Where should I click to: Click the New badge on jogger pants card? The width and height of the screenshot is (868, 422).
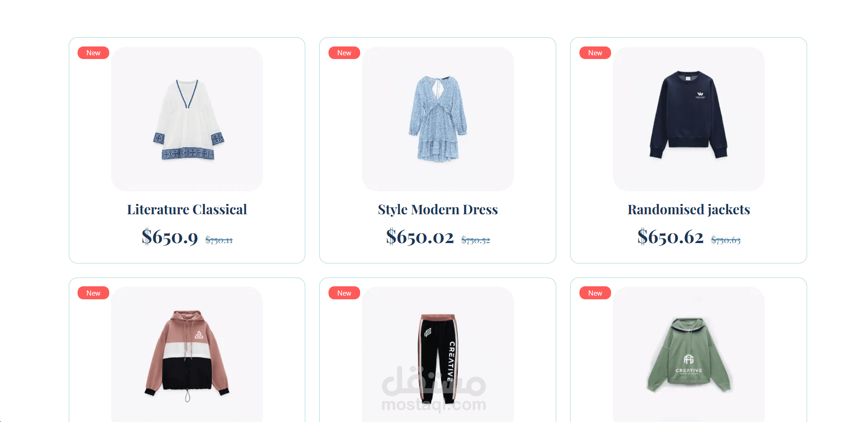click(344, 293)
